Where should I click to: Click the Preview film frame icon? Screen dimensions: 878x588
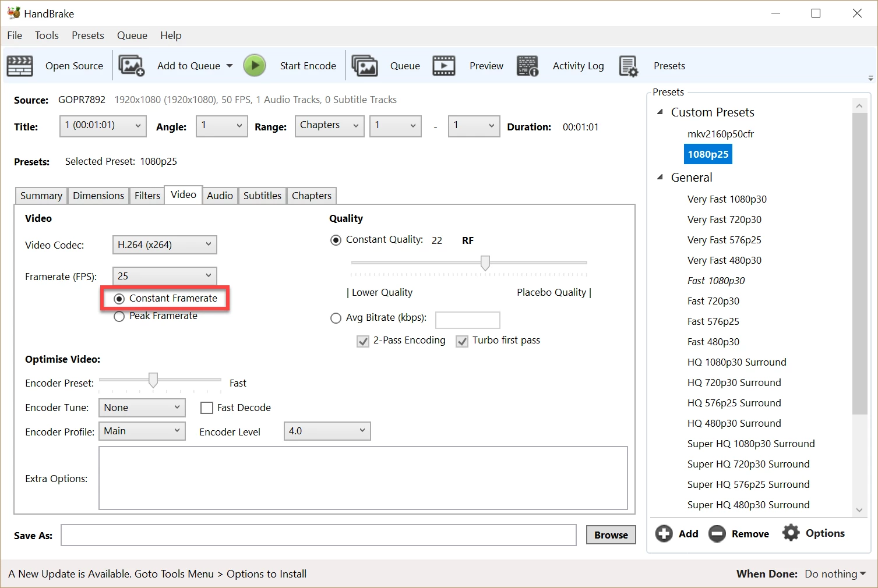coord(444,66)
